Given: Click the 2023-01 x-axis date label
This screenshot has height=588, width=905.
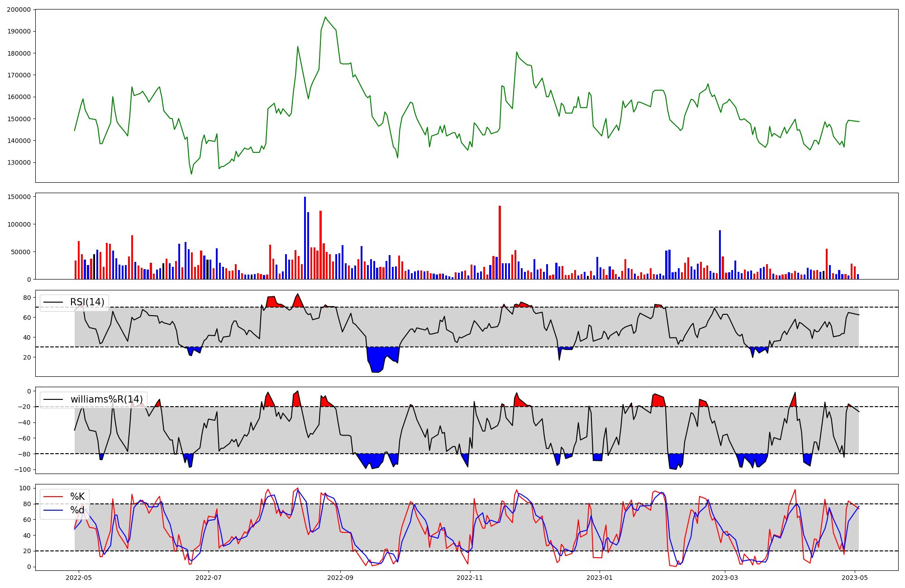Looking at the screenshot, I should (x=600, y=578).
